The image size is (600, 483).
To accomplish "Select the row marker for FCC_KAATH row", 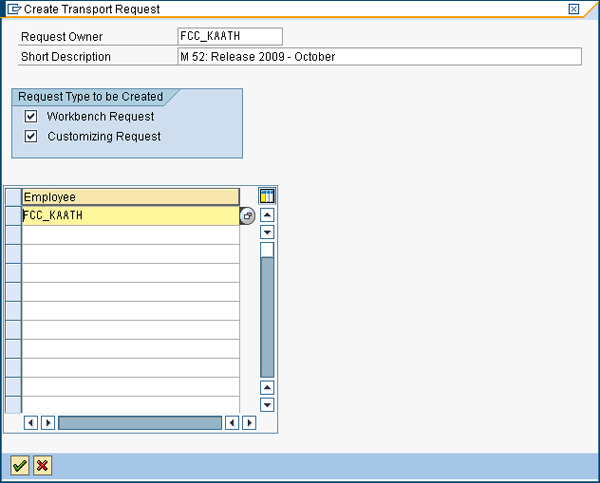I will pyautogui.click(x=13, y=216).
